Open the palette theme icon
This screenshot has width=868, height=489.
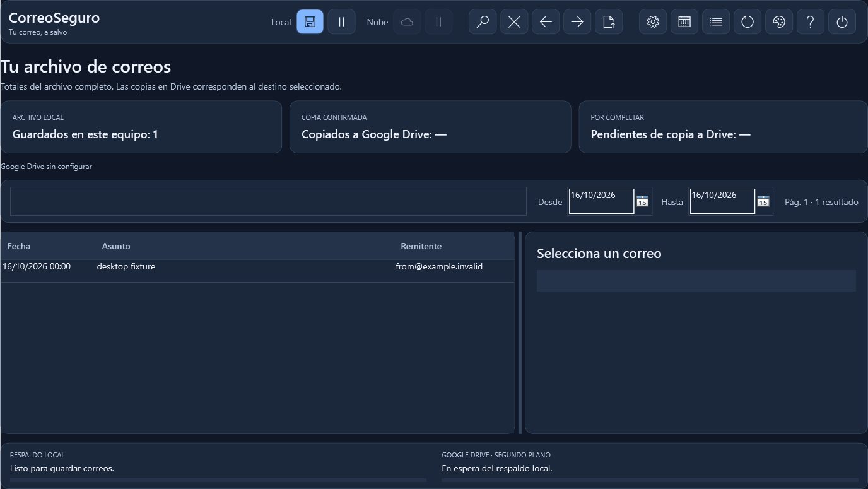pos(779,22)
